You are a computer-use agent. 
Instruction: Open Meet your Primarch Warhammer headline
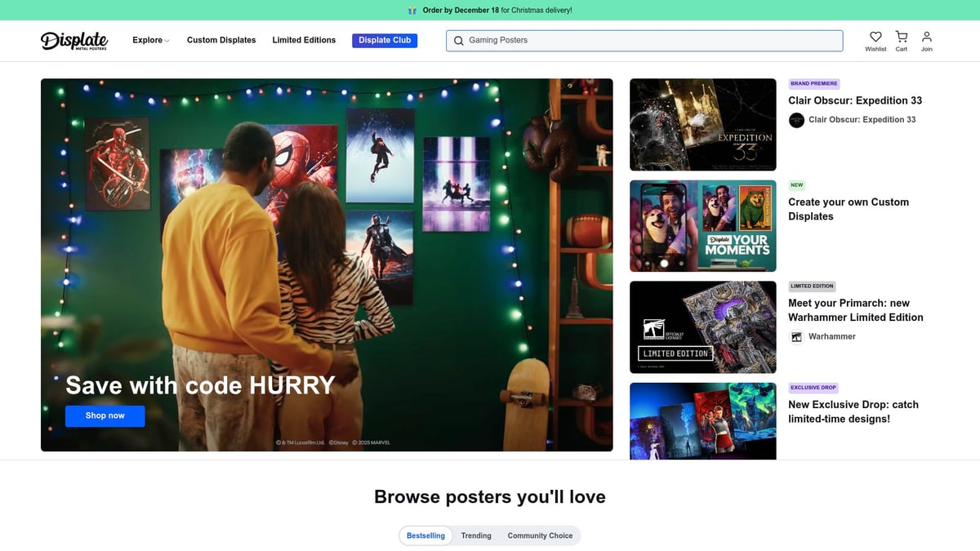(856, 310)
